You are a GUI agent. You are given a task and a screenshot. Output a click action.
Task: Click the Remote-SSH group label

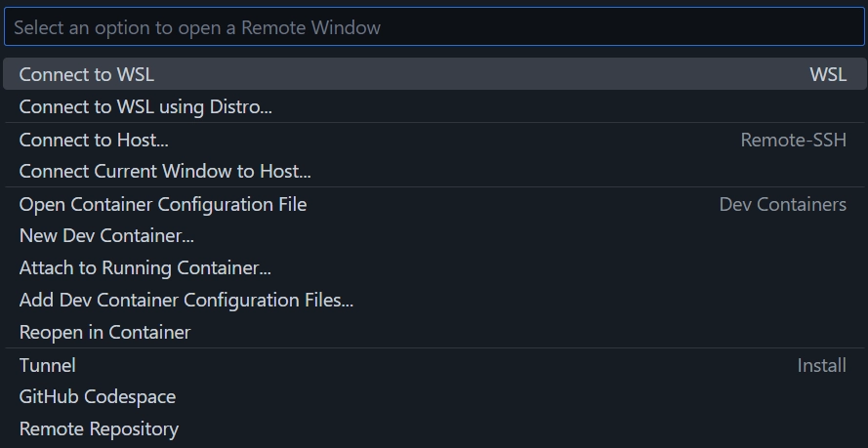tap(793, 140)
